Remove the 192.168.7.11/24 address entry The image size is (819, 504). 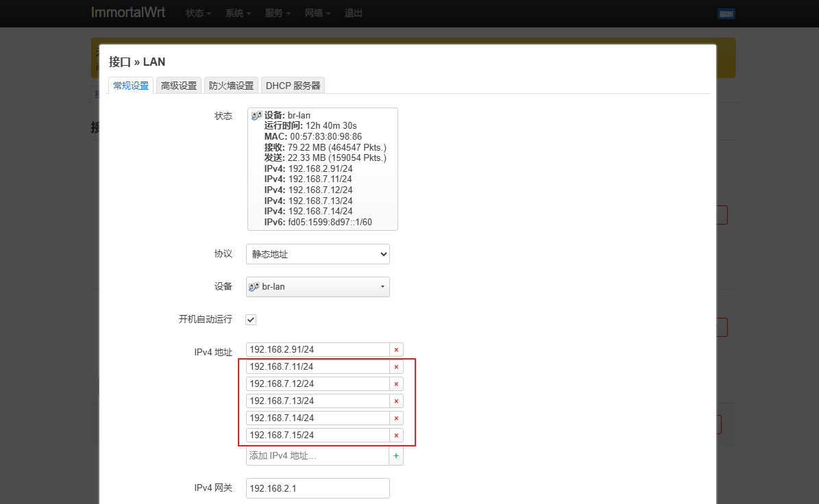coord(396,367)
